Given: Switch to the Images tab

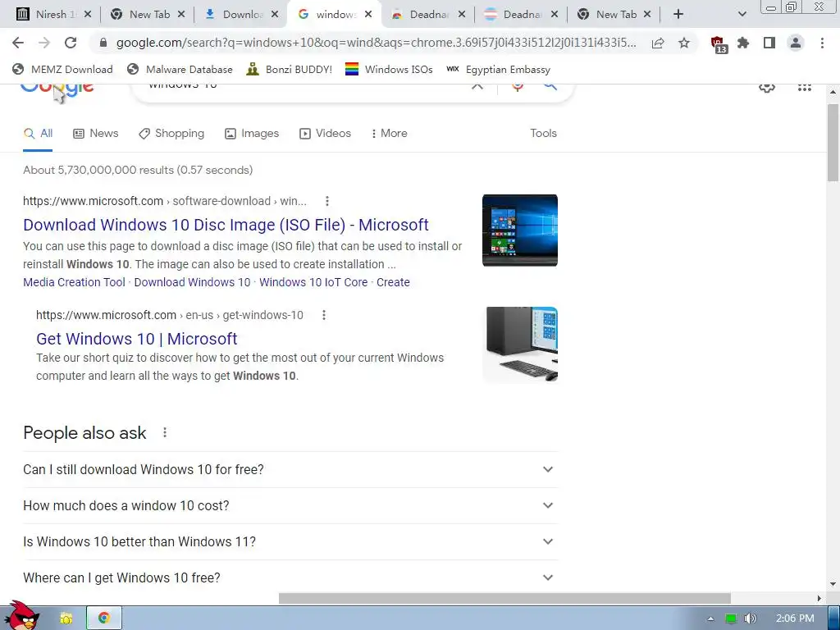Looking at the screenshot, I should pos(252,134).
